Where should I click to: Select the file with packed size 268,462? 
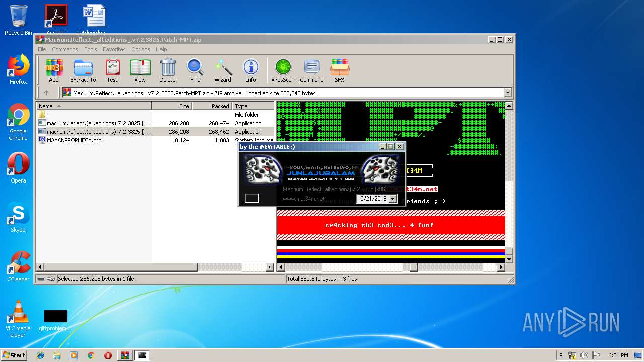click(155, 132)
